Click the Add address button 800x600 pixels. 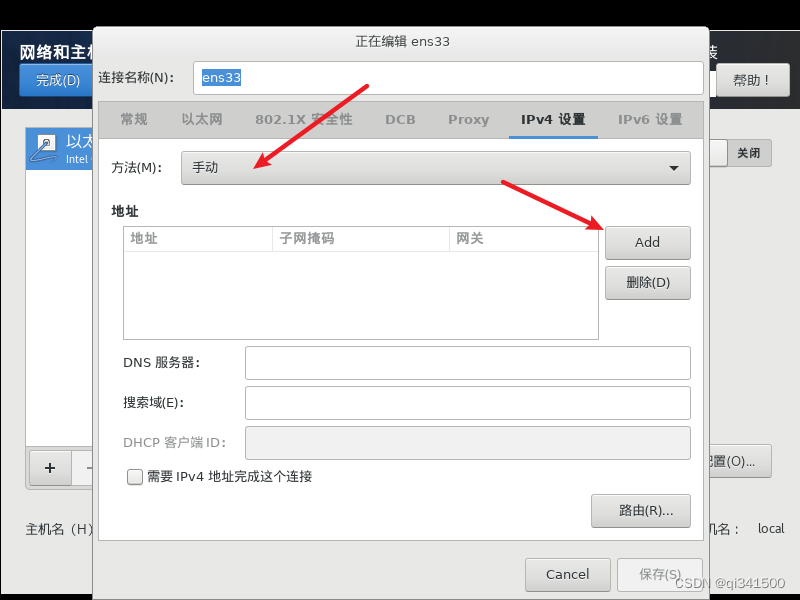647,242
